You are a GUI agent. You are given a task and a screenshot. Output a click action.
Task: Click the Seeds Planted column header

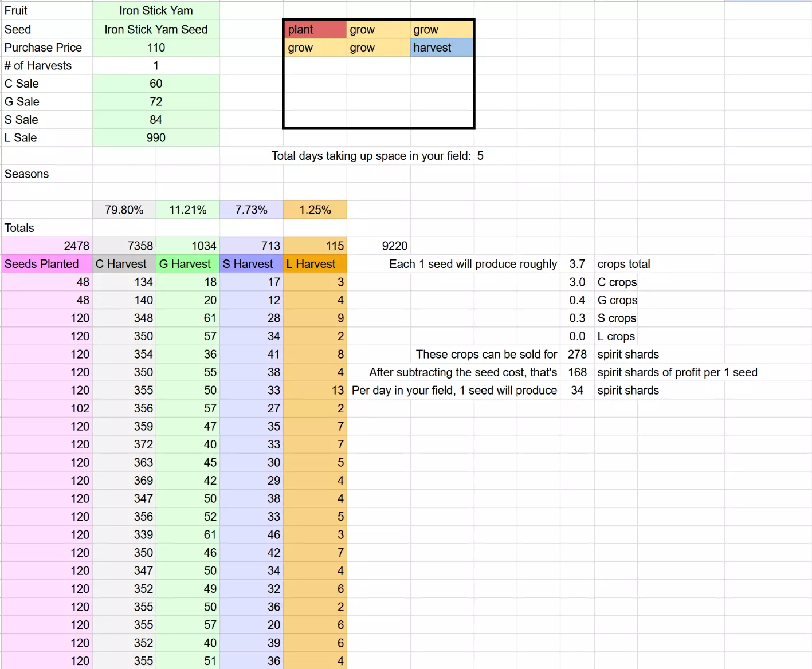(x=46, y=264)
